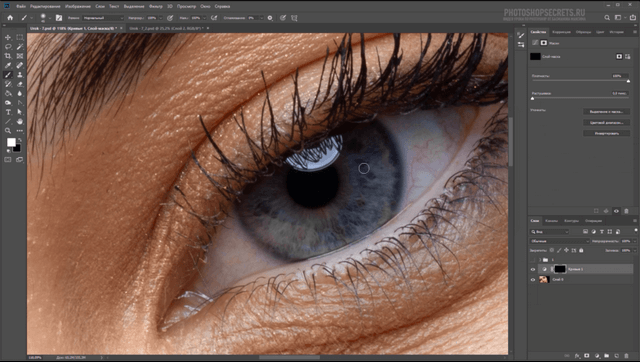Add a layer style with fx icon
Image resolution: width=640 pixels, height=362 pixels.
[x=577, y=356]
